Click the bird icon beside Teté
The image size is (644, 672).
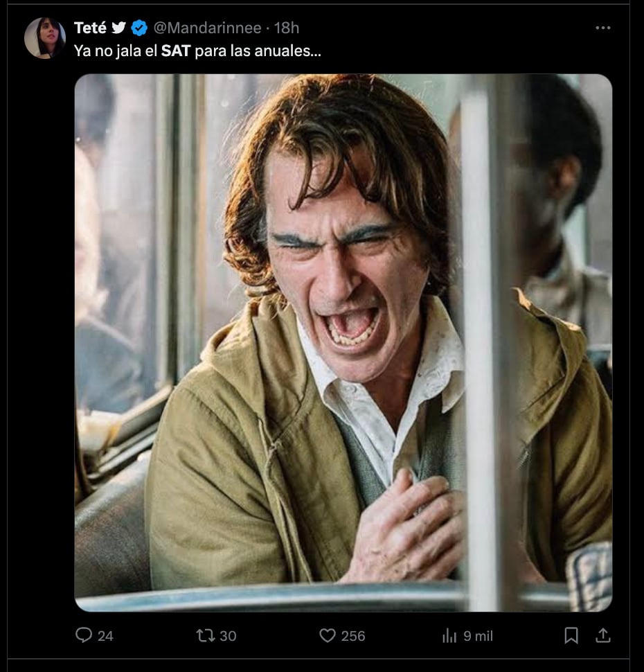(119, 28)
